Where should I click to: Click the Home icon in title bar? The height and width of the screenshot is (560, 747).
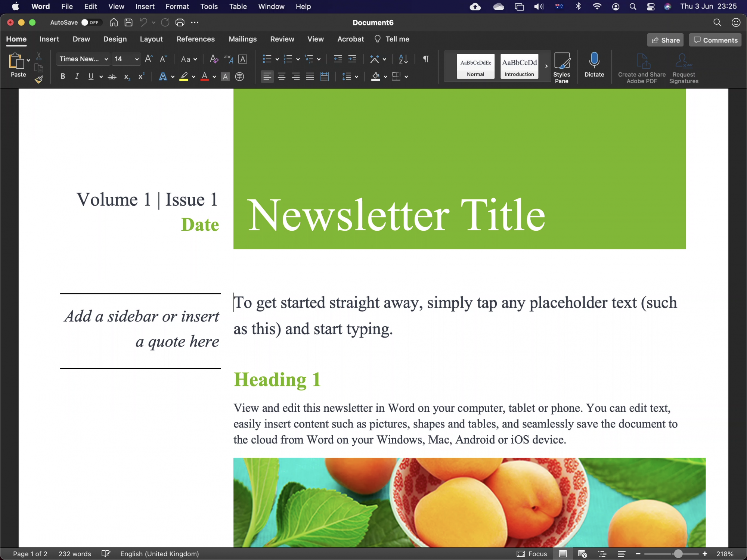114,22
